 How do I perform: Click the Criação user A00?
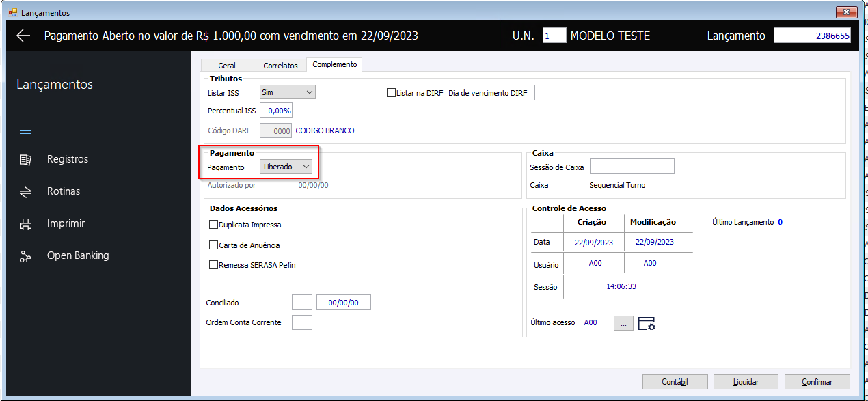[x=595, y=263]
